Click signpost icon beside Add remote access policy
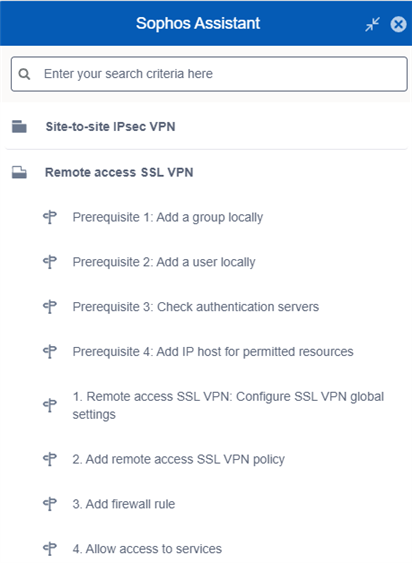 tap(50, 459)
